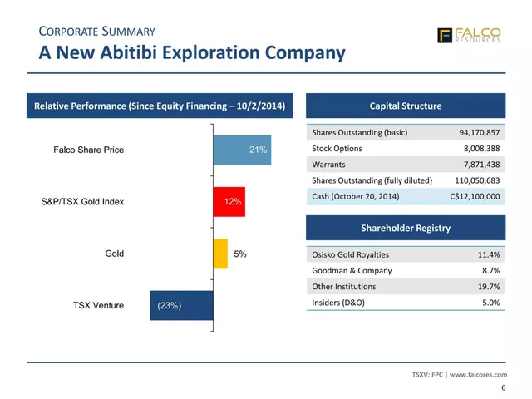Viewport: 532px width, 399px height.
Task: Click 'Osisko Gold Royalties' row
Action: coord(406,254)
